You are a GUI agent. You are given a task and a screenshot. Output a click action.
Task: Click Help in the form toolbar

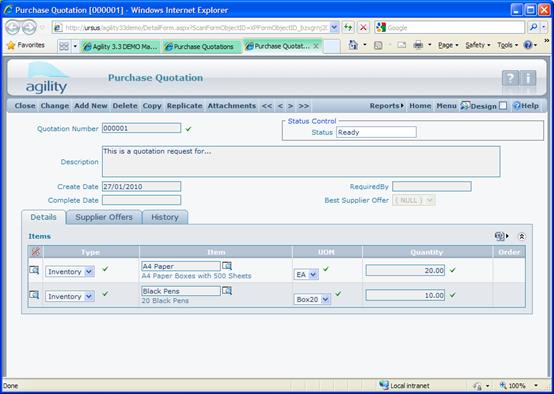pyautogui.click(x=526, y=106)
